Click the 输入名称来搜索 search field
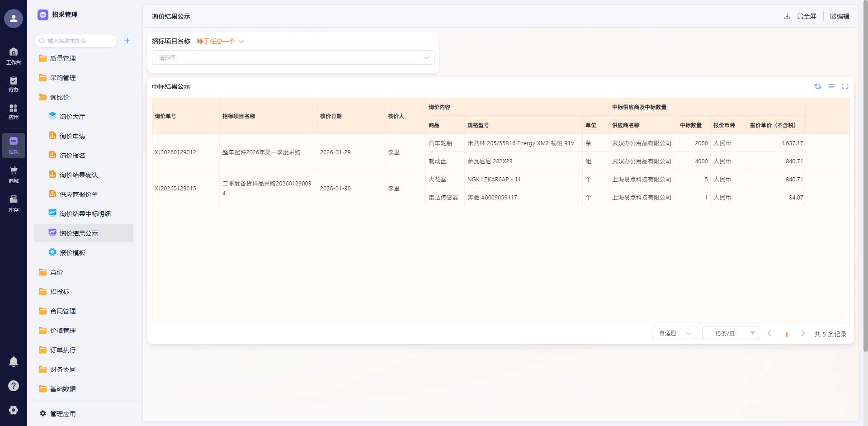Viewport: 868px width, 426px height. (75, 41)
